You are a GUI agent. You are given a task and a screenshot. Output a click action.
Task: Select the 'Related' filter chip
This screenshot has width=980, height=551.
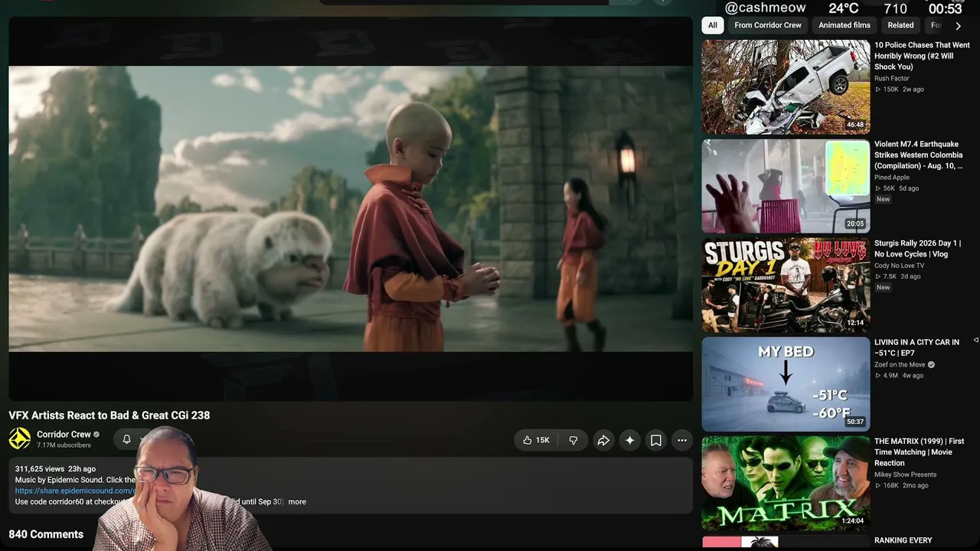(900, 25)
